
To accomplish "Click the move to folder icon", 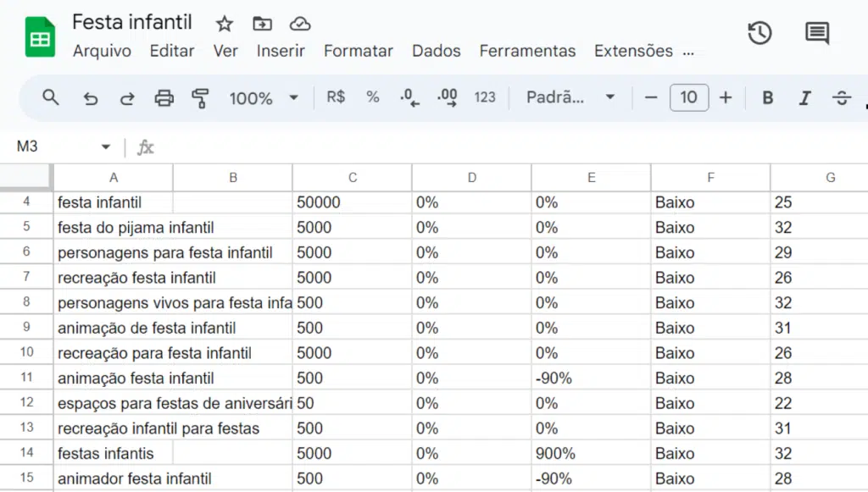I will tap(263, 24).
